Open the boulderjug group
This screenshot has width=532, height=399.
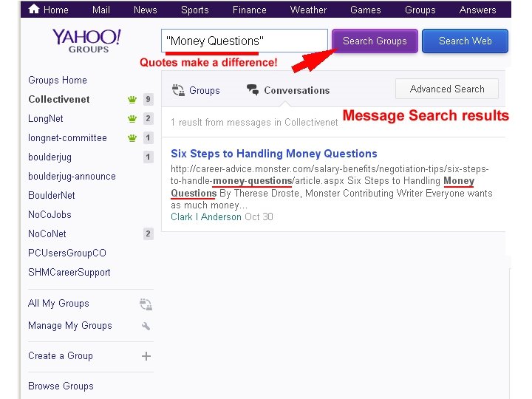point(50,157)
